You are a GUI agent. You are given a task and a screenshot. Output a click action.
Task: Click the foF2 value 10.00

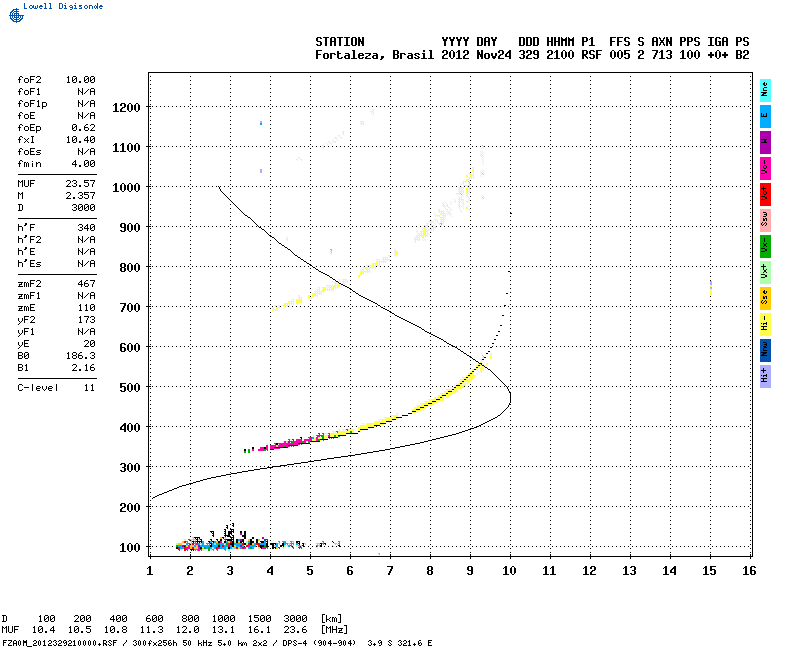tap(80, 80)
